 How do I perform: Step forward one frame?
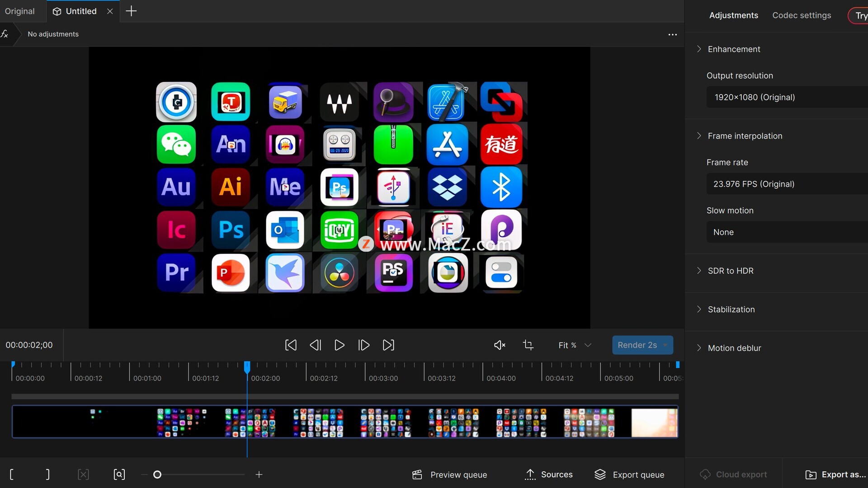pyautogui.click(x=364, y=345)
